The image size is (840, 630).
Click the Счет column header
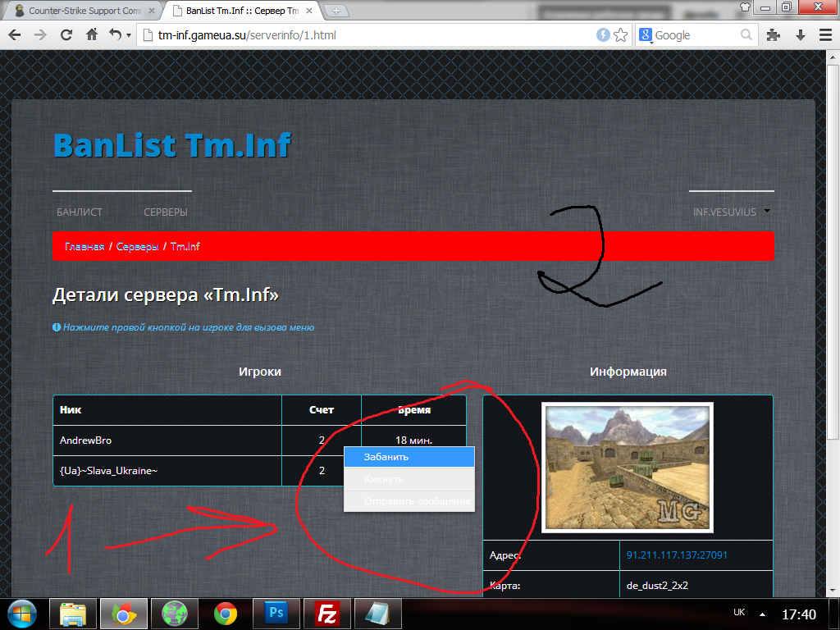click(322, 410)
